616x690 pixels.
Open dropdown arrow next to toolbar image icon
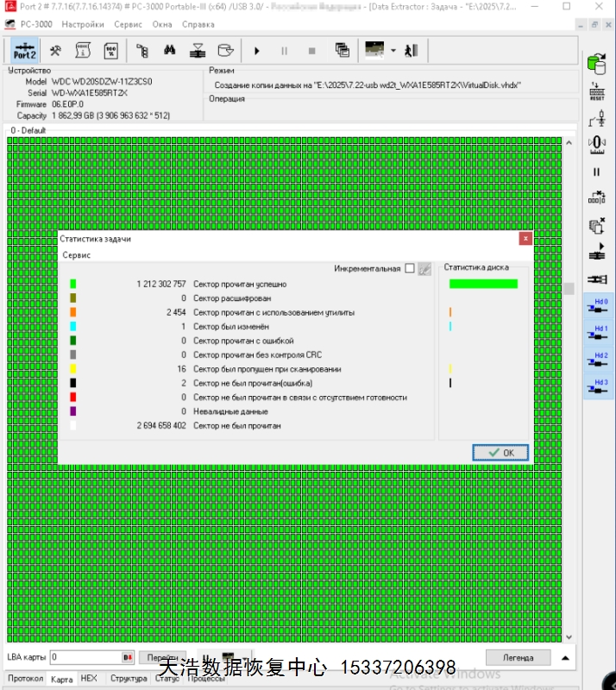[393, 50]
